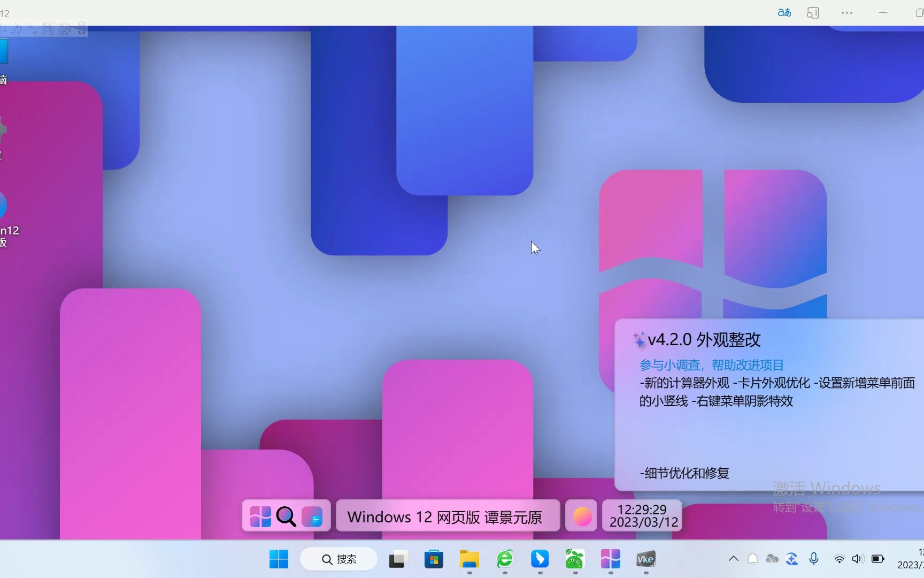Open the green sprout app on the taskbar
Viewport: 924px width, 578px height.
pos(574,559)
